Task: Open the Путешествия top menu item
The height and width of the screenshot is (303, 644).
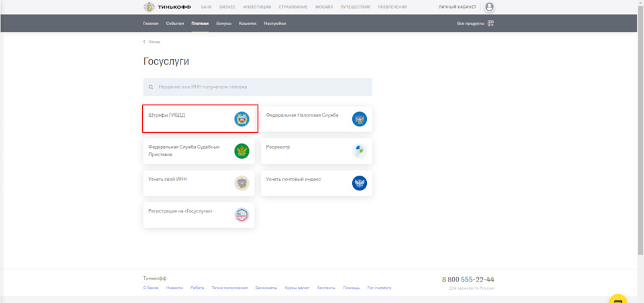Action: [x=356, y=7]
